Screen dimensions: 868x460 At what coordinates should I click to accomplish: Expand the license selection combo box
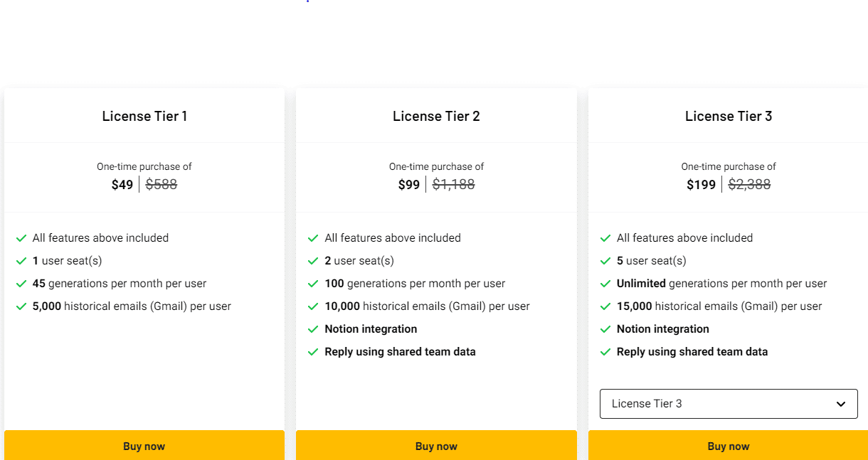pyautogui.click(x=729, y=403)
